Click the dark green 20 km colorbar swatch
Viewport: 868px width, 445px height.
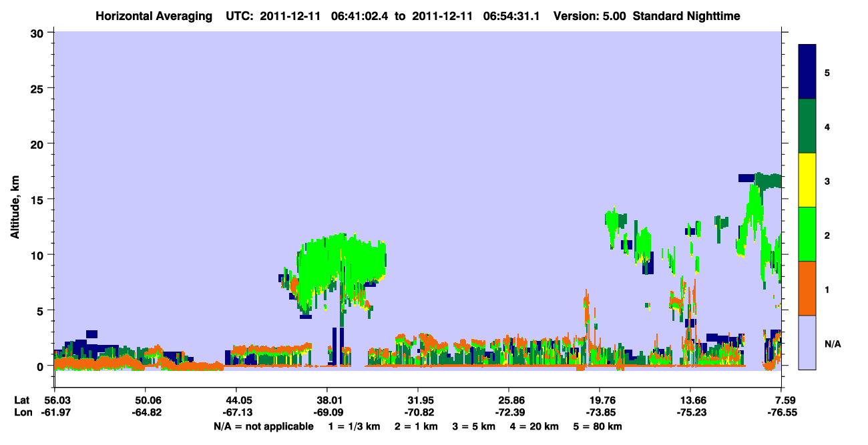coord(807,126)
